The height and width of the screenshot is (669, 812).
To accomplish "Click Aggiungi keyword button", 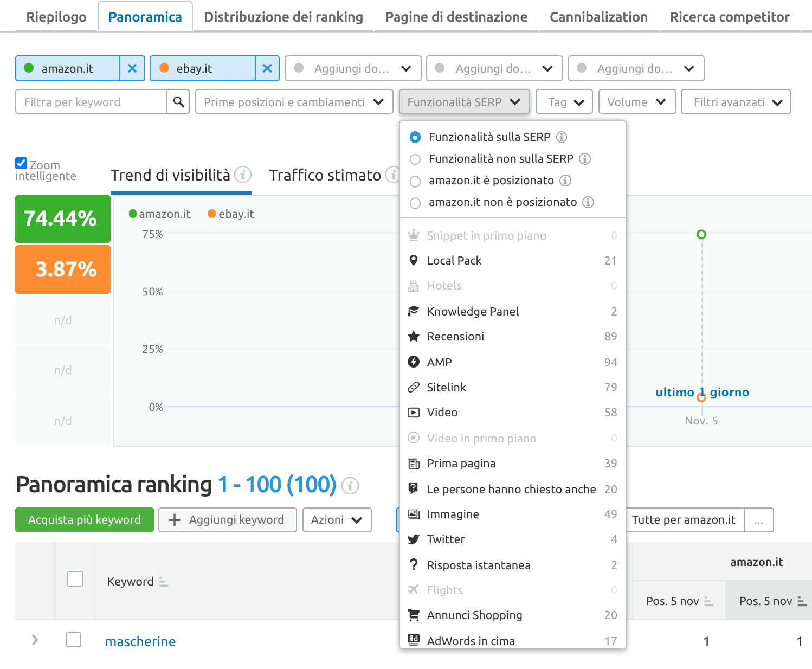I will point(228,519).
